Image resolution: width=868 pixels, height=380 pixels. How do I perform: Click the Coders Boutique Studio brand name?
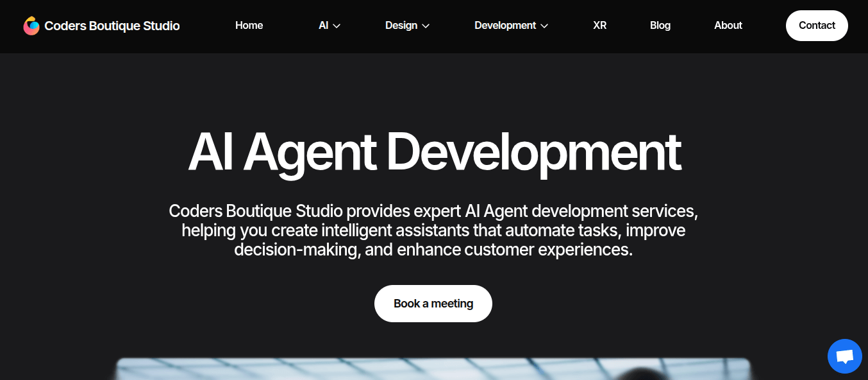(x=112, y=26)
